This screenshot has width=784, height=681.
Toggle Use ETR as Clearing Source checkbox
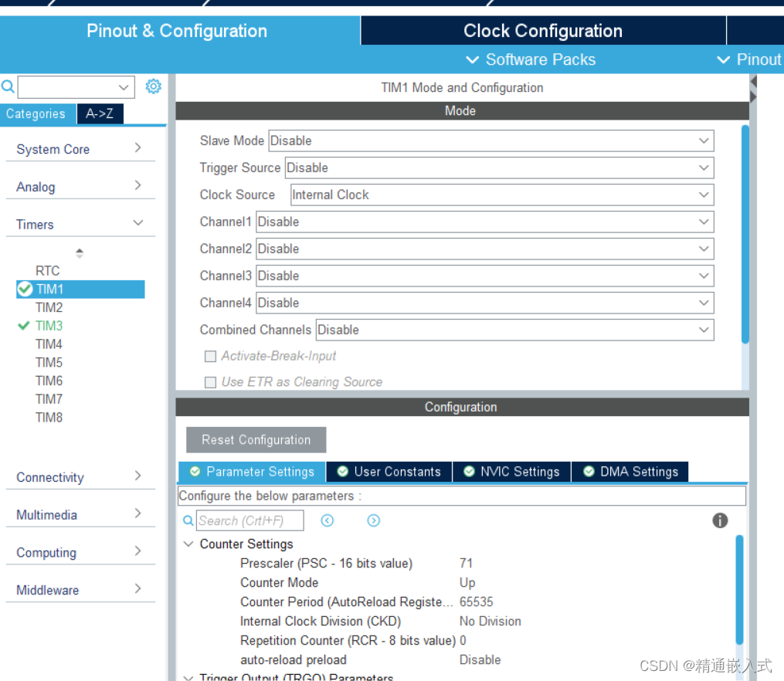click(x=211, y=382)
